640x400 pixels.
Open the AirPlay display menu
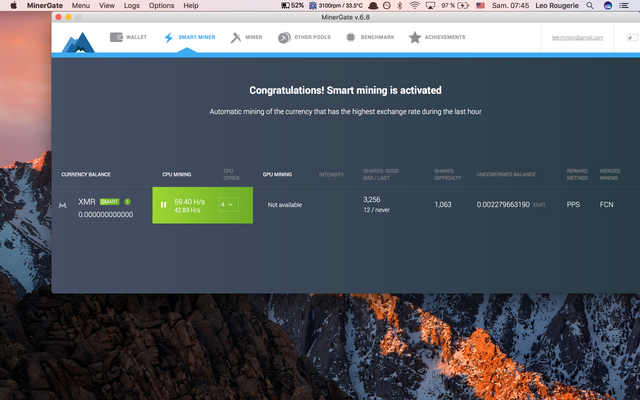430,5
